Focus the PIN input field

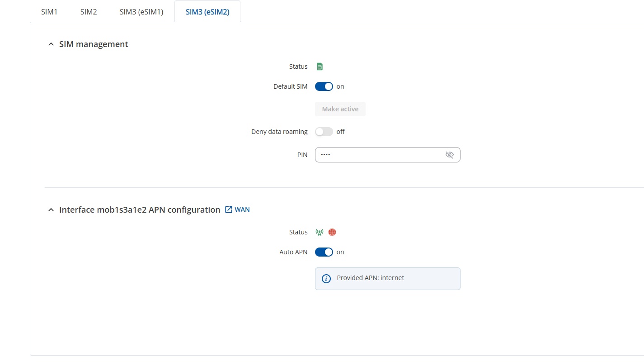pos(387,155)
